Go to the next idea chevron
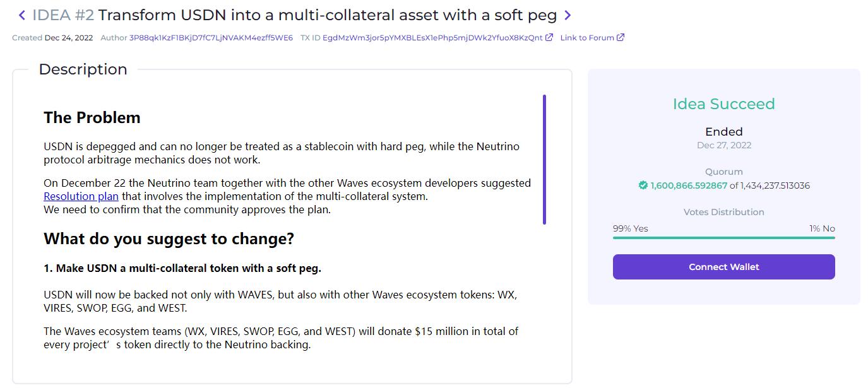Viewport: 868px width, 388px height. pos(568,15)
